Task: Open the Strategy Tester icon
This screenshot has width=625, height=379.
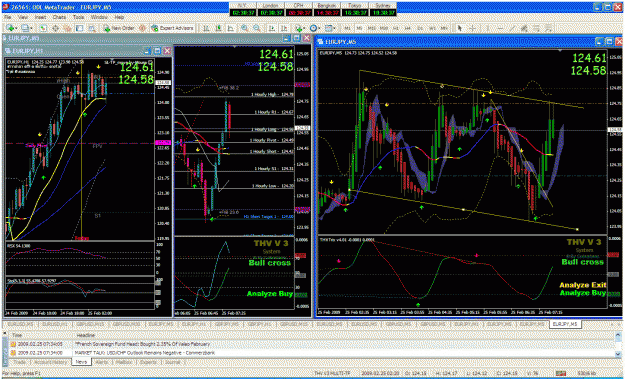Action: 92,28
